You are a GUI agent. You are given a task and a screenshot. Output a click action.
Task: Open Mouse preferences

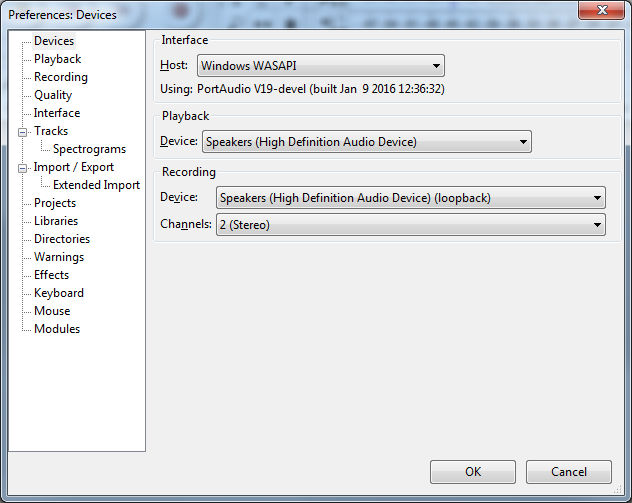click(x=52, y=311)
